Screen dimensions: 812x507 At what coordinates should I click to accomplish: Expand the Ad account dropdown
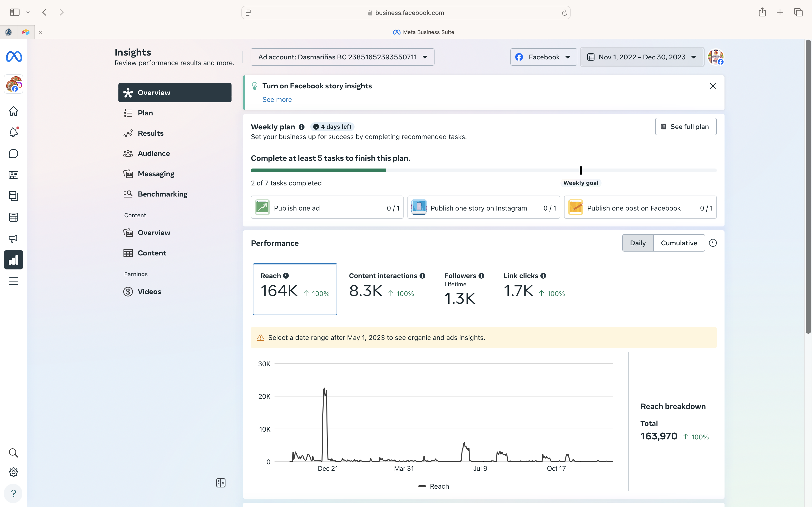click(342, 57)
